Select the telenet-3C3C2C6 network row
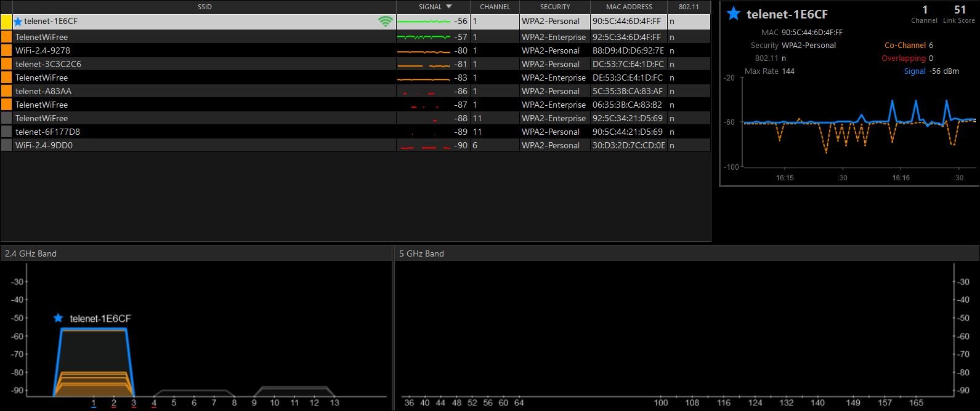 (x=355, y=64)
